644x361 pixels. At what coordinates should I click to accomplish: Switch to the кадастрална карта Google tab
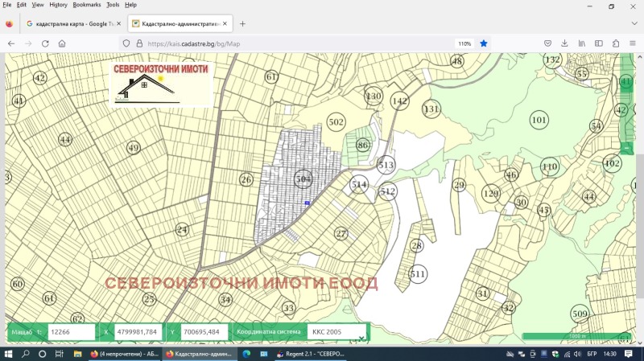(72, 24)
